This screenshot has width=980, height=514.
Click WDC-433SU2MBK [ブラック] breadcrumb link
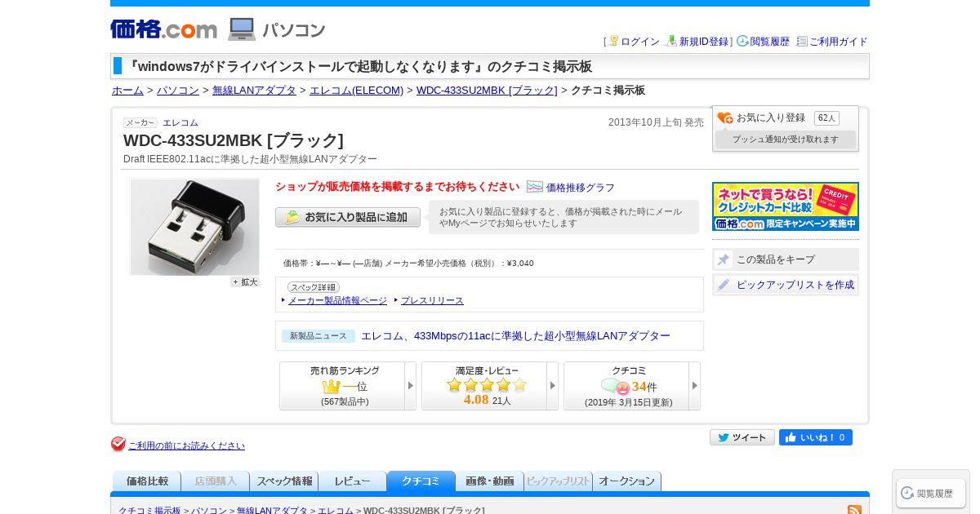click(x=487, y=91)
